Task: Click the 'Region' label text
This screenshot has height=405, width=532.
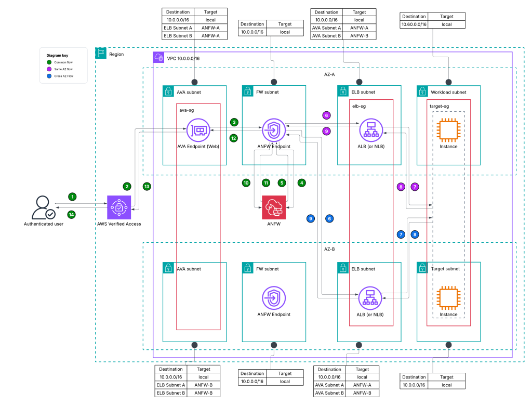Action: [116, 54]
